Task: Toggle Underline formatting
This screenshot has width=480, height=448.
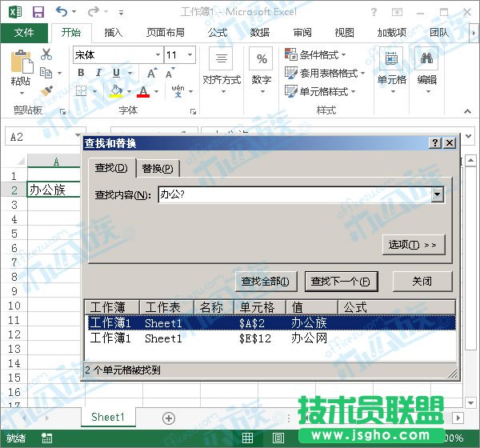Action: pyautogui.click(x=116, y=73)
